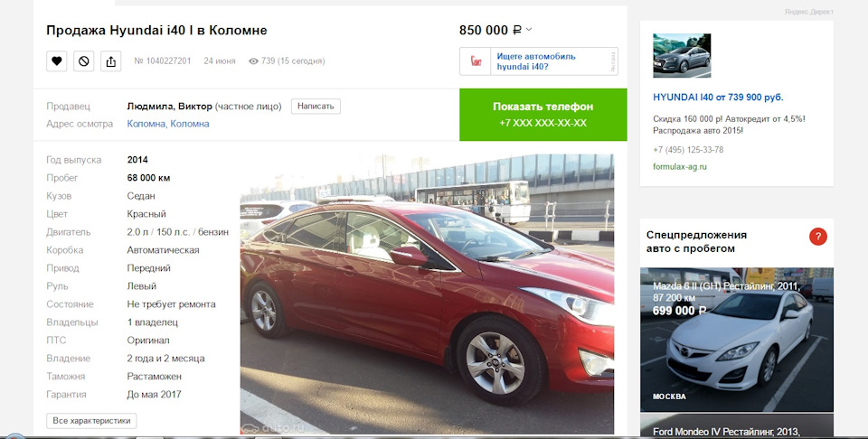Click the logo icon in hyundai i40 banner
Viewport: 868px width, 439px height.
pyautogui.click(x=476, y=61)
